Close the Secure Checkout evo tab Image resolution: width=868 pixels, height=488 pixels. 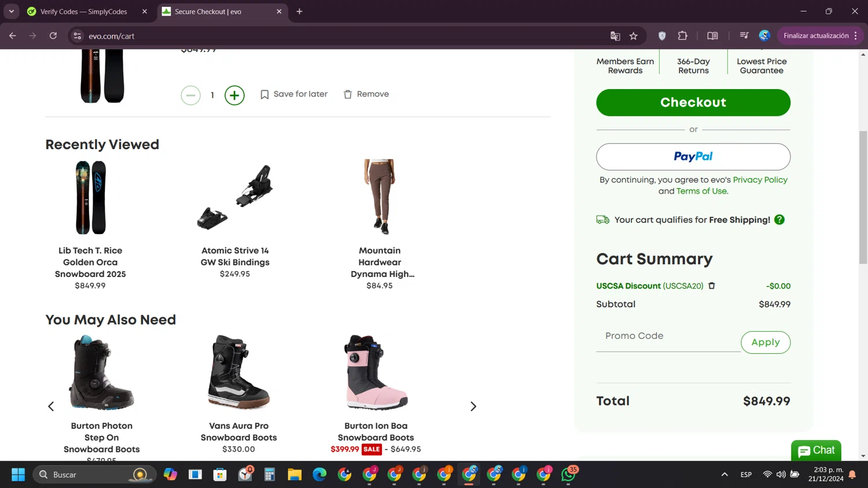coord(279,12)
